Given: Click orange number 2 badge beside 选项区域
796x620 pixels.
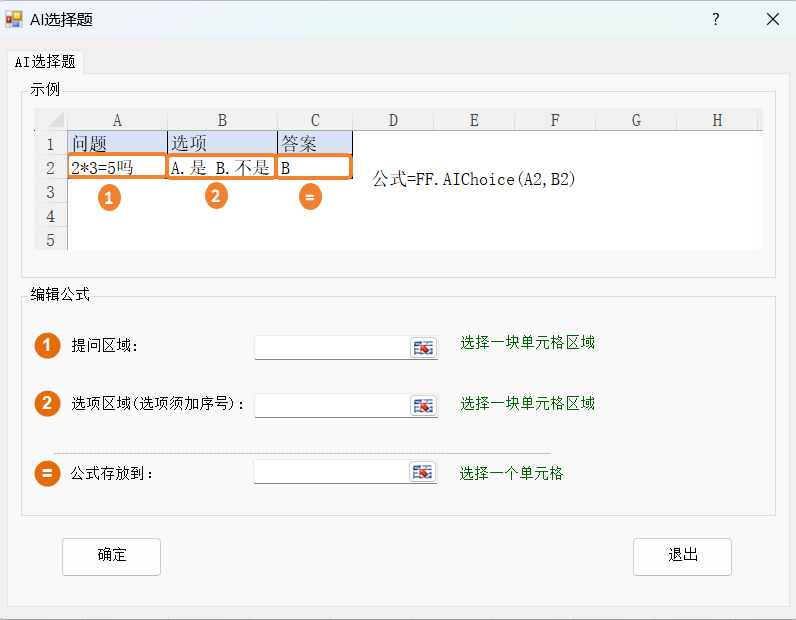Looking at the screenshot, I should (x=47, y=404).
